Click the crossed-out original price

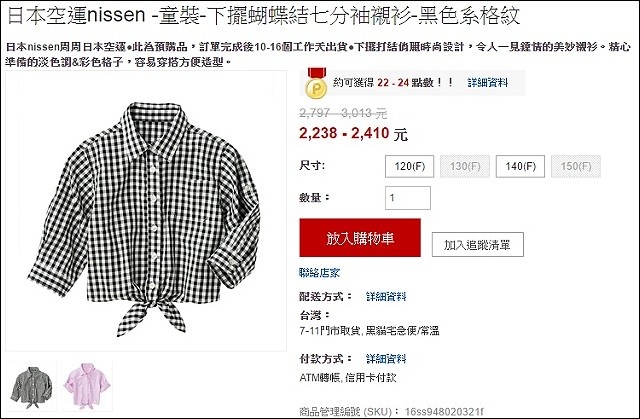tap(343, 113)
